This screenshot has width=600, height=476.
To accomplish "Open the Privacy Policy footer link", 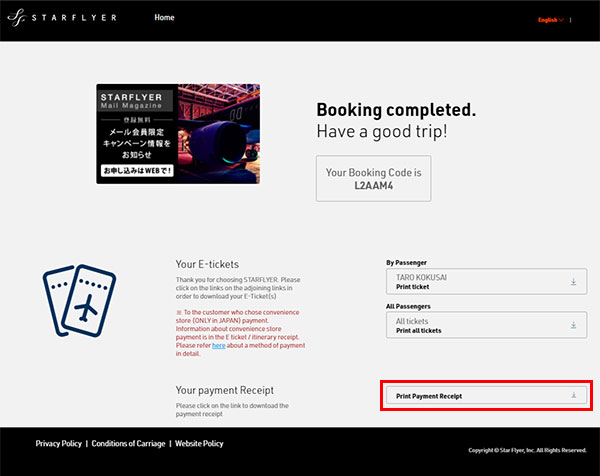I will click(x=58, y=443).
